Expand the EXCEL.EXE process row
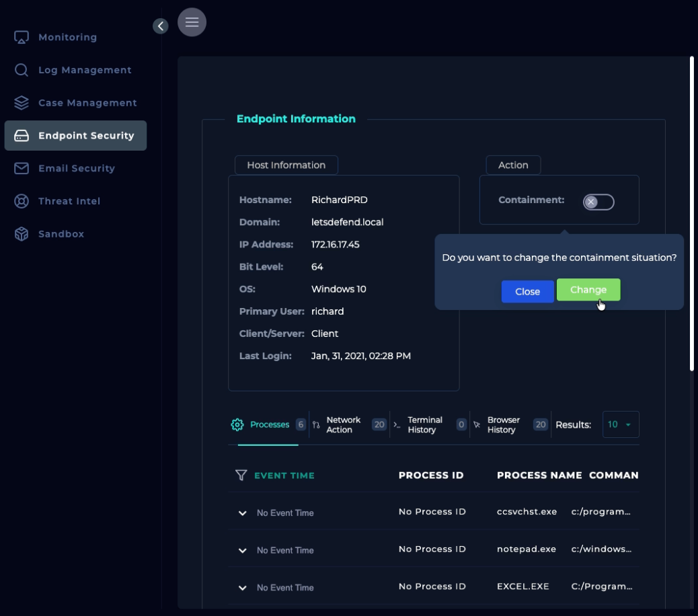Image resolution: width=698 pixels, height=616 pixels. pyautogui.click(x=243, y=588)
